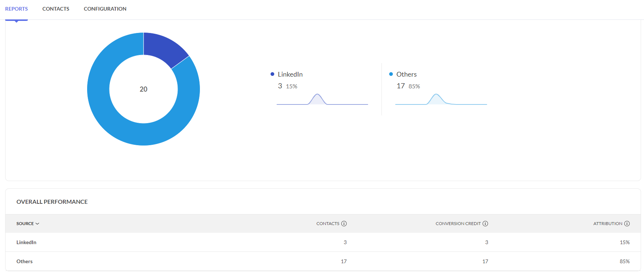Open the LinkedIn row in performance table
The height and width of the screenshot is (276, 644).
tap(26, 242)
